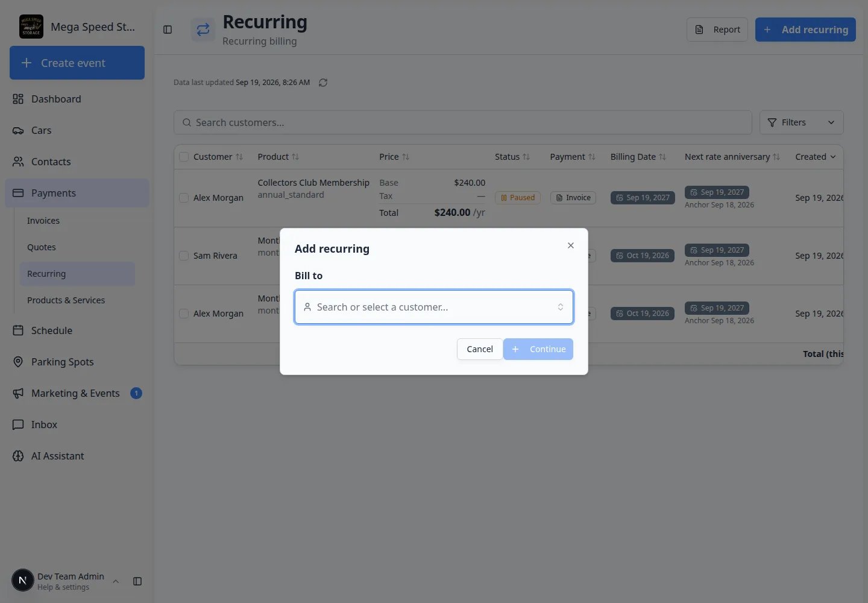This screenshot has height=603, width=868.
Task: Click the Marketing & Events megaphone icon
Action: [x=18, y=393]
